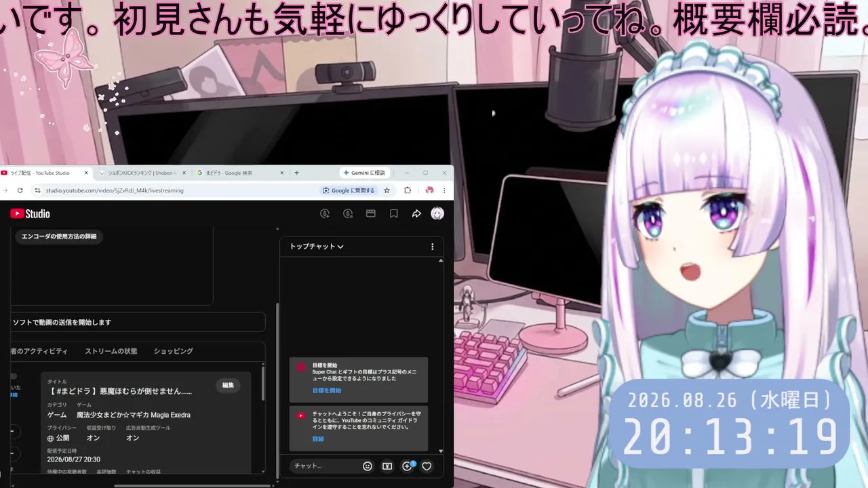Click the game name 魔法少女まどか☆マギカ Magia Exedra
The width and height of the screenshot is (868, 488).
coord(134,415)
